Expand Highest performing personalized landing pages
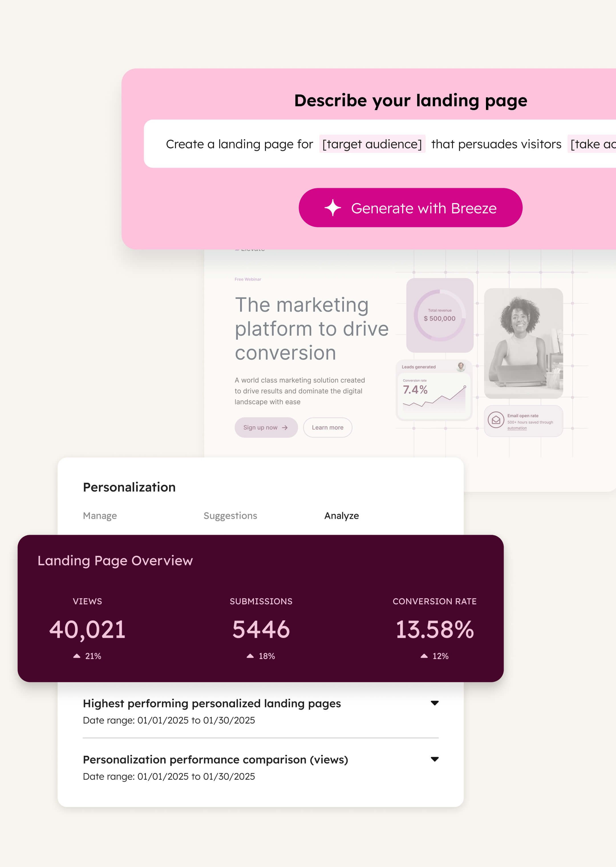 tap(435, 703)
